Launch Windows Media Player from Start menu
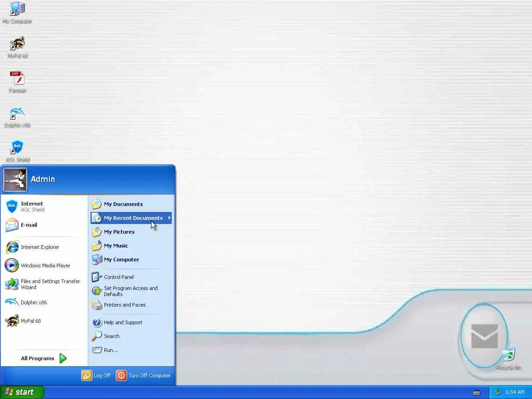This screenshot has width=532, height=399. (44, 266)
